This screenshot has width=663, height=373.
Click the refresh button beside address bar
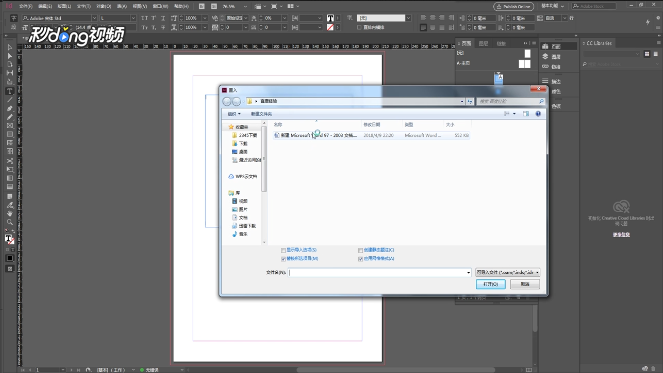[x=470, y=101]
